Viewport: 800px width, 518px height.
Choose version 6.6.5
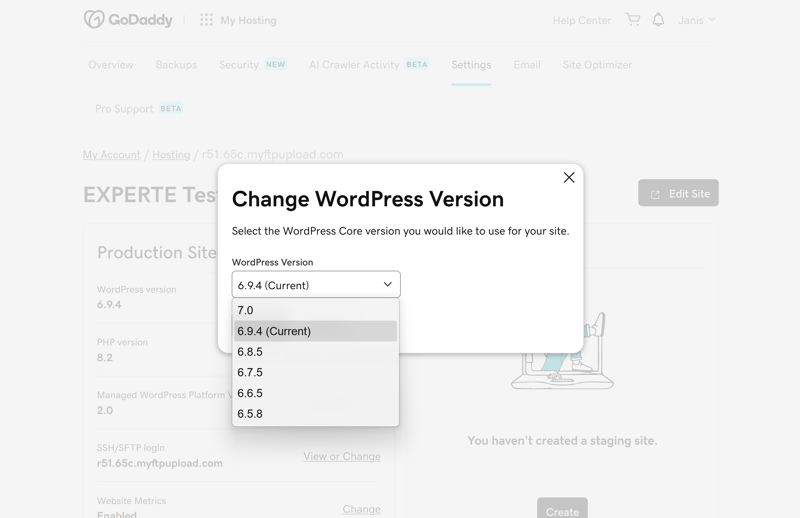click(315, 393)
